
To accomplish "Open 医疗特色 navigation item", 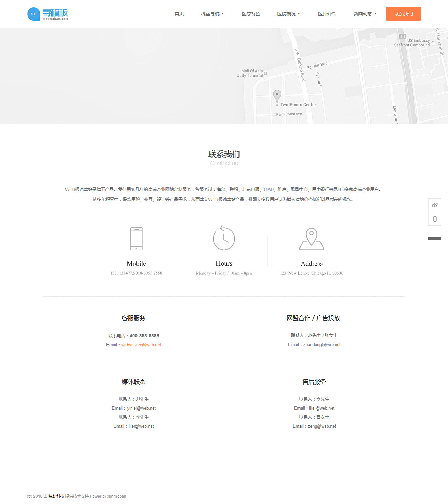I will click(251, 14).
